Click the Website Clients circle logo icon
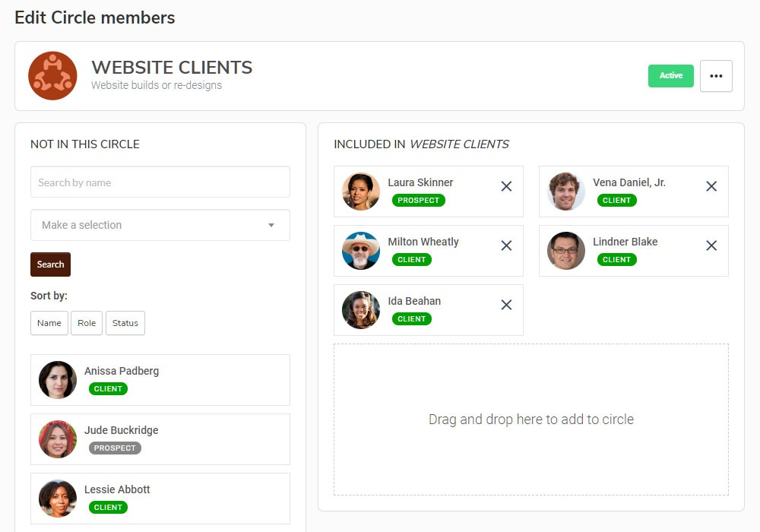This screenshot has height=532, width=760. pyautogui.click(x=52, y=76)
